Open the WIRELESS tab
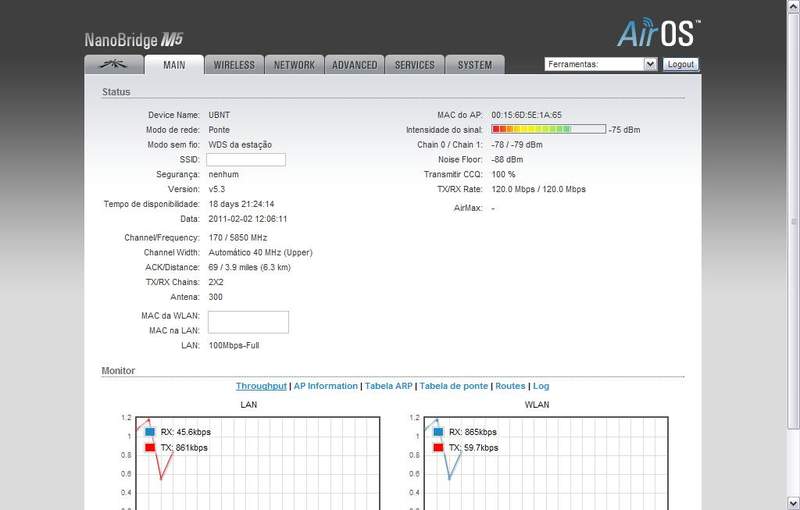Screen dimensions: 800x510 [x=234, y=65]
